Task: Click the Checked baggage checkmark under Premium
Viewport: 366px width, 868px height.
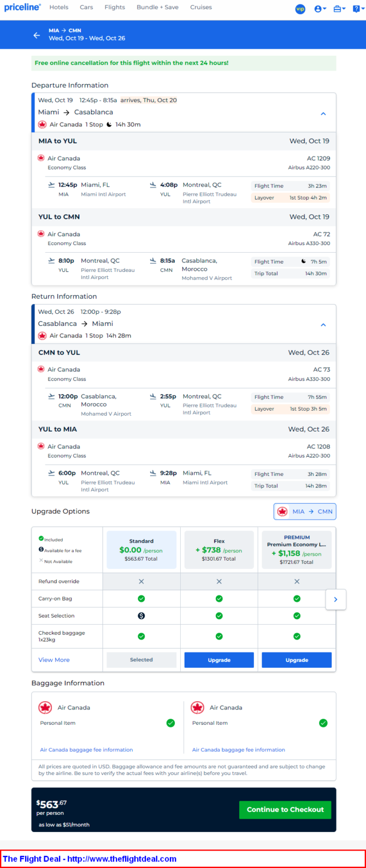Action: coord(297,636)
